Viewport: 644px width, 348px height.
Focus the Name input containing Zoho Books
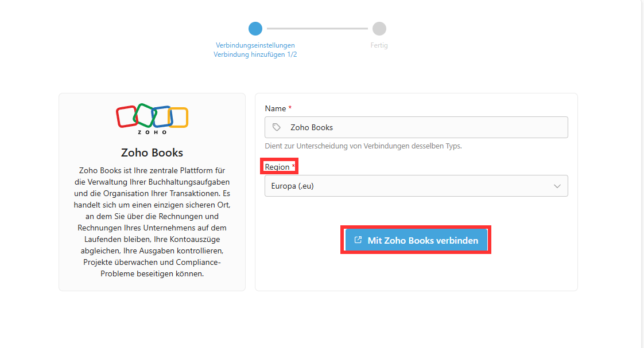[416, 127]
